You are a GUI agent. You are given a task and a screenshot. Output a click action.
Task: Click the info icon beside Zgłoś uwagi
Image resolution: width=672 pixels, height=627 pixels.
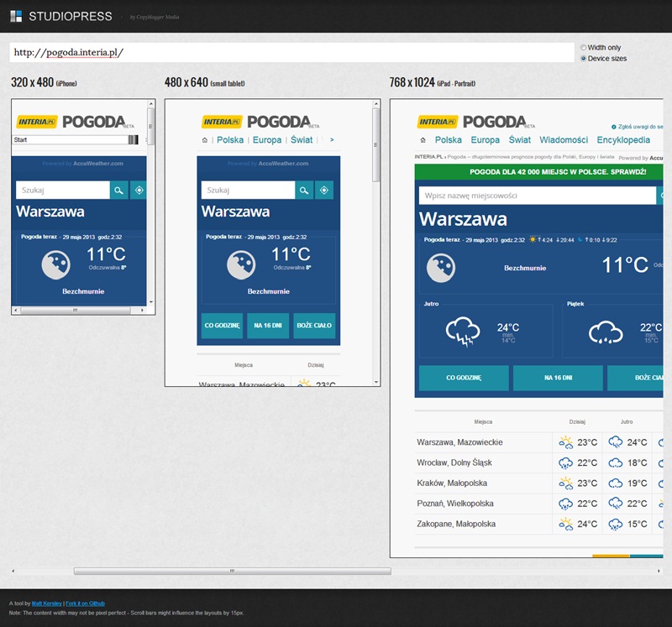click(x=613, y=127)
